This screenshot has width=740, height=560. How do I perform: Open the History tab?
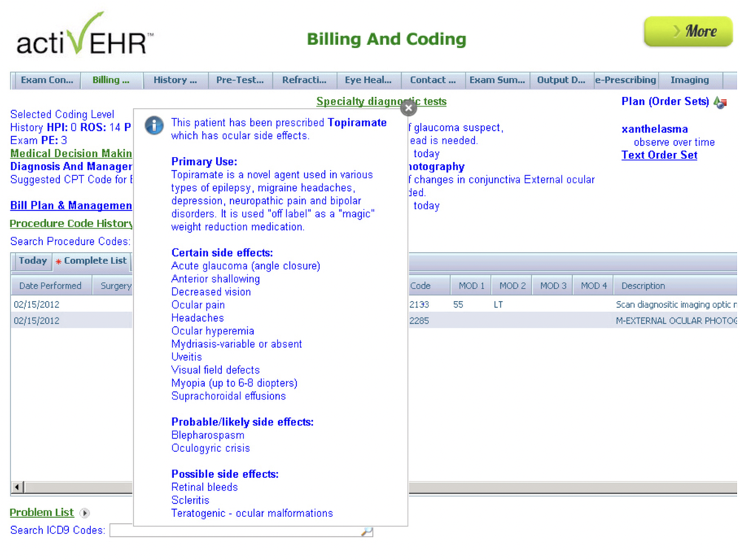pyautogui.click(x=175, y=80)
